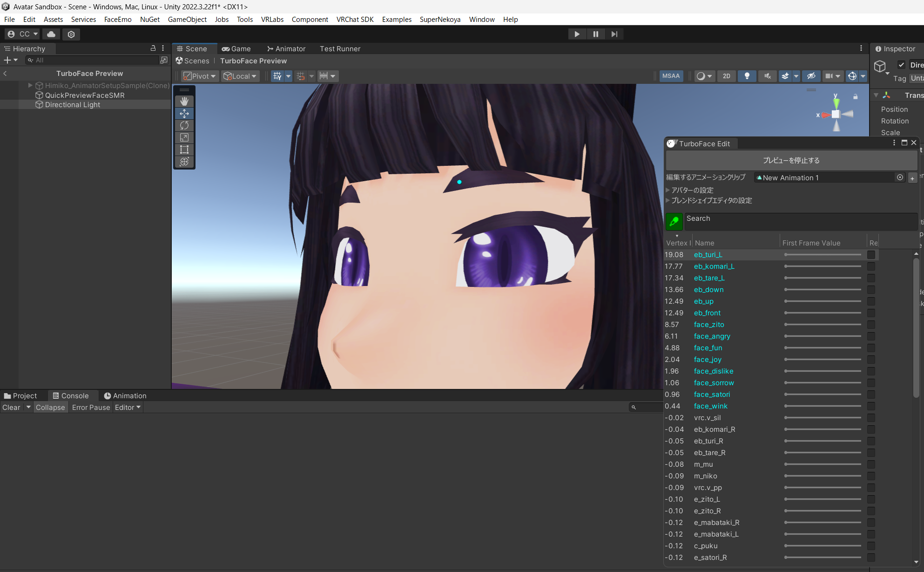Screen dimensions: 924x572
Task: Toggle scene audio mute icon
Action: click(x=767, y=76)
